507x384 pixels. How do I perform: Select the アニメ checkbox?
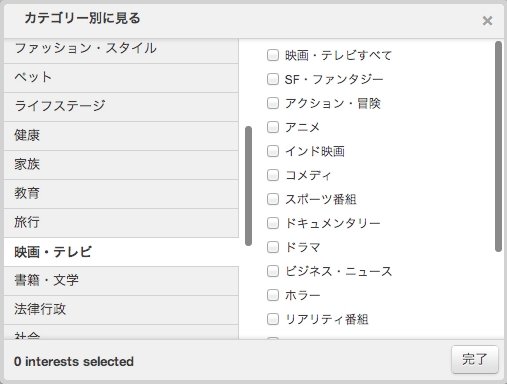(273, 127)
